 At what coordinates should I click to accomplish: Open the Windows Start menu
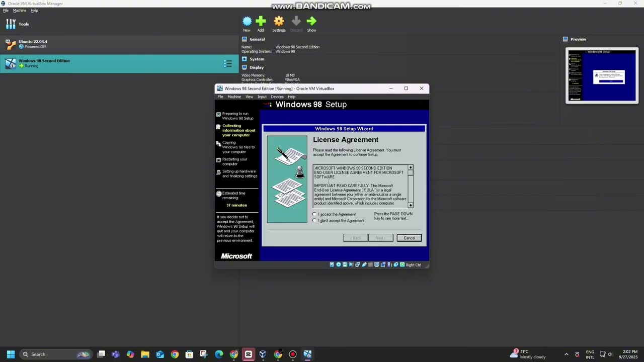[11, 354]
